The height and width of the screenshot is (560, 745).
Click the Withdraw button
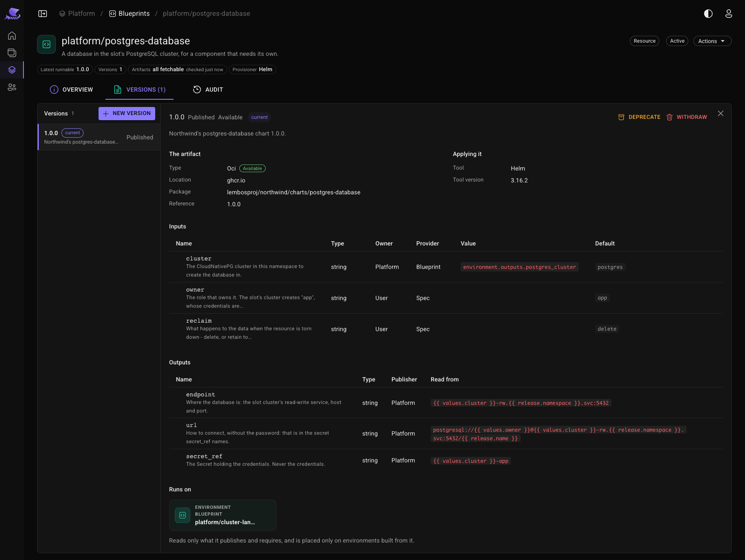pos(687,117)
